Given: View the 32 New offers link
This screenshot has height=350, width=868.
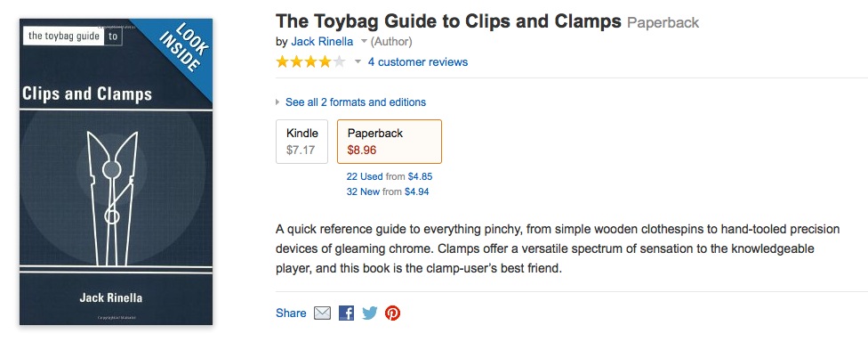Looking at the screenshot, I should click(363, 191).
